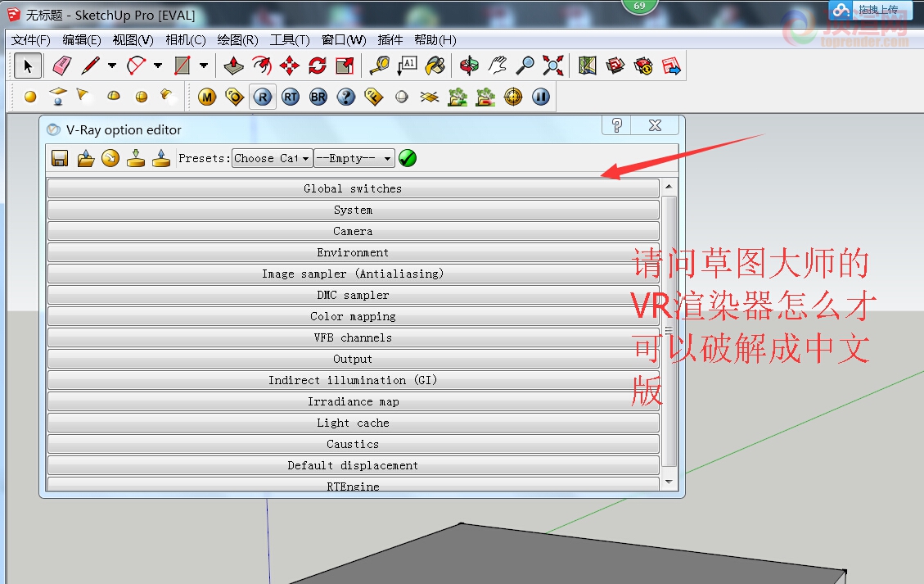Select the Rectangle shape tool
924x584 pixels.
182,66
